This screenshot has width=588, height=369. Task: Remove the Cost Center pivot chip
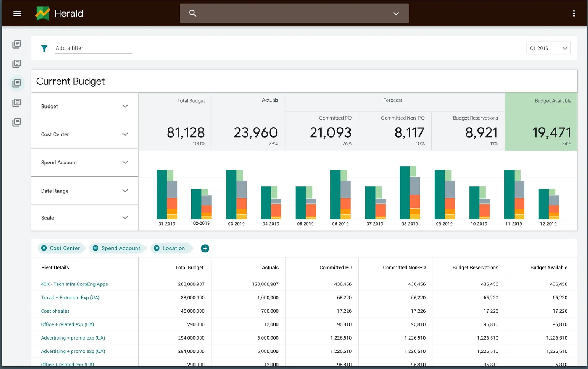tap(44, 248)
